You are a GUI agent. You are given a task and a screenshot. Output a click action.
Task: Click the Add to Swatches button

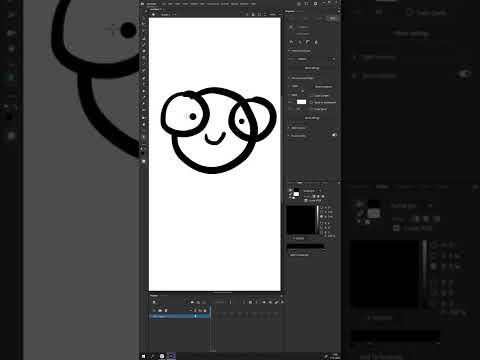click(x=300, y=255)
